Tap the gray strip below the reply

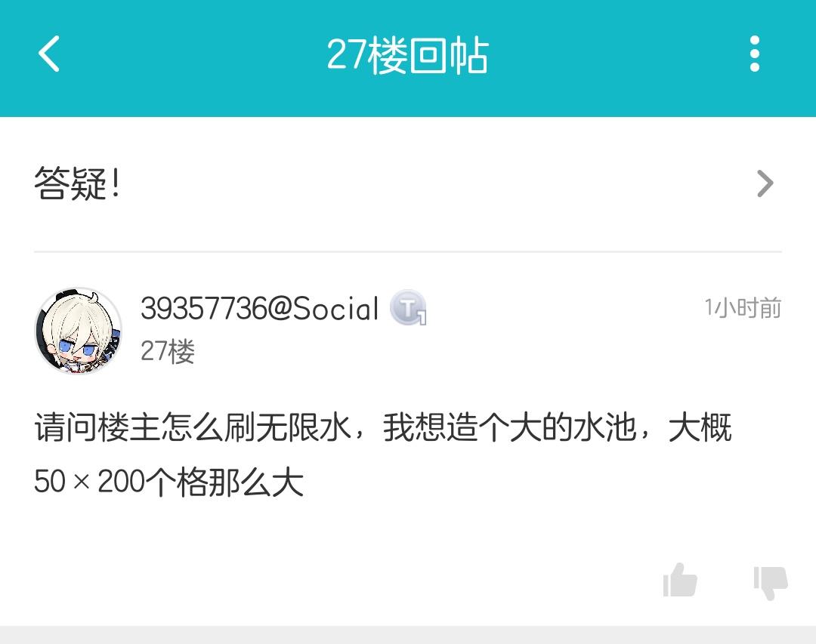[408, 635]
